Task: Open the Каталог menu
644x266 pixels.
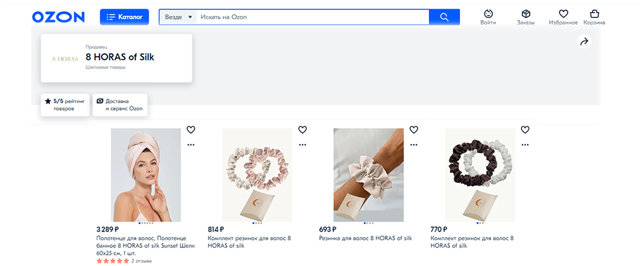Action: pyautogui.click(x=124, y=17)
